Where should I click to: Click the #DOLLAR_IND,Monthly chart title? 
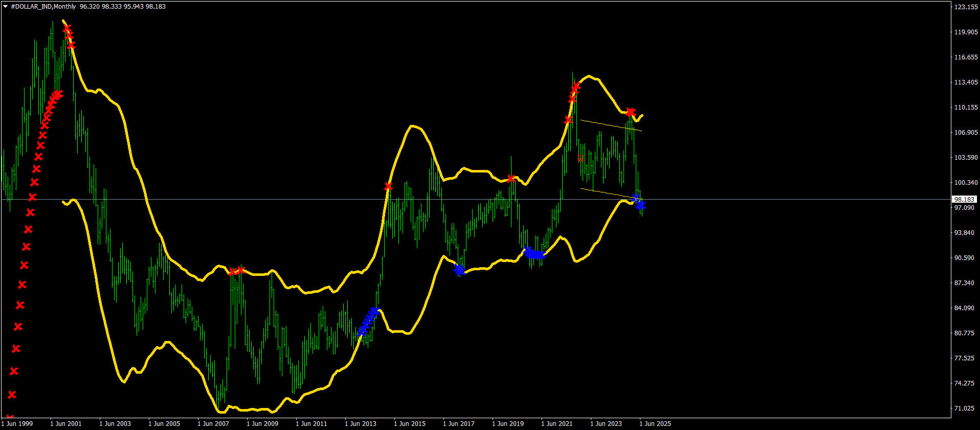(43, 7)
